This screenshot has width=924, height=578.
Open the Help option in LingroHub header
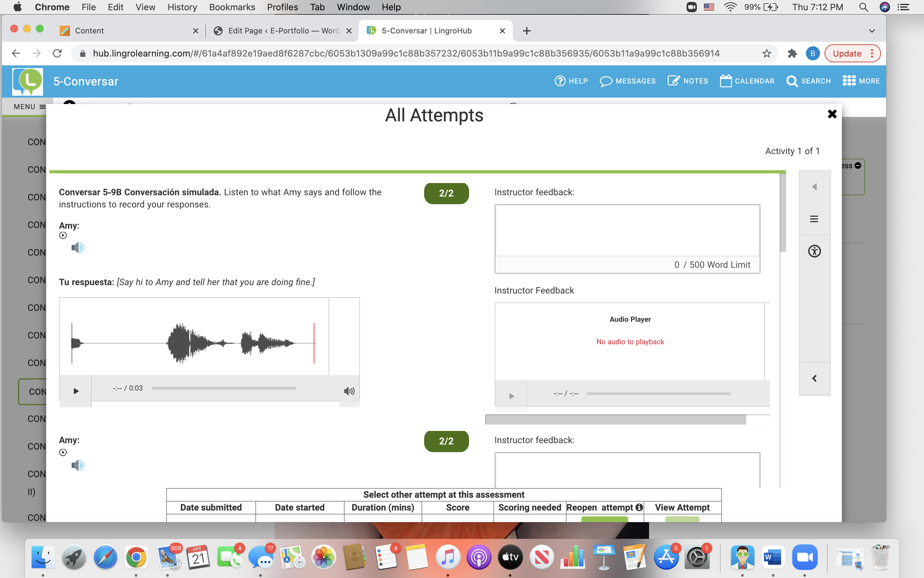(x=571, y=81)
